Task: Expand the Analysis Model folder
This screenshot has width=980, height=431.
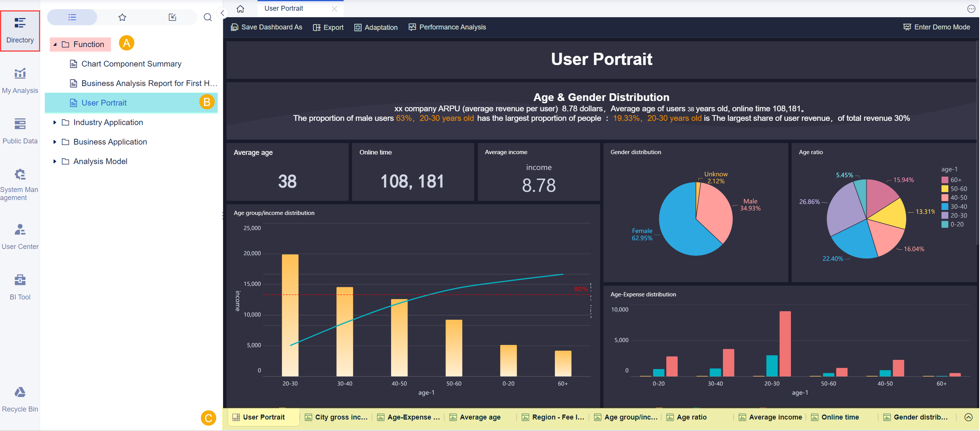Action: click(x=55, y=161)
